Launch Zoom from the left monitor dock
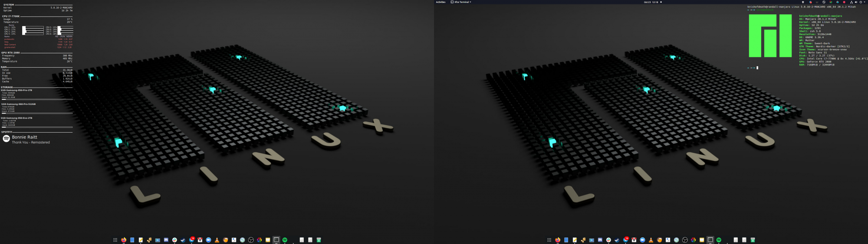The width and height of the screenshot is (868, 244). tap(208, 240)
